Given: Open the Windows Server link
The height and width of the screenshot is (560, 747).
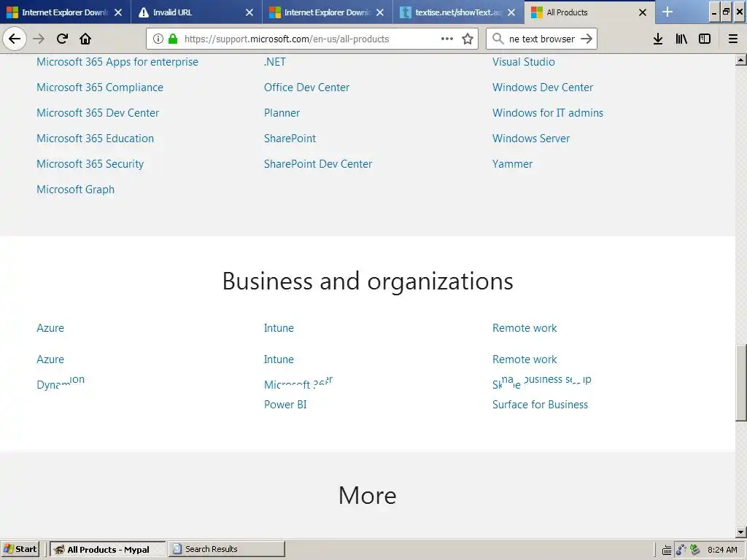Looking at the screenshot, I should (x=531, y=139).
